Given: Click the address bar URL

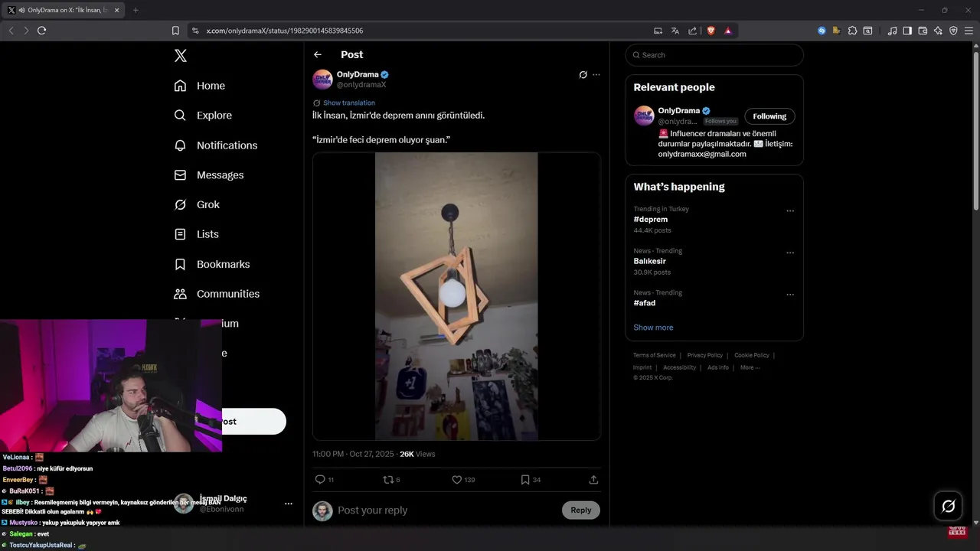Looking at the screenshot, I should [x=285, y=31].
